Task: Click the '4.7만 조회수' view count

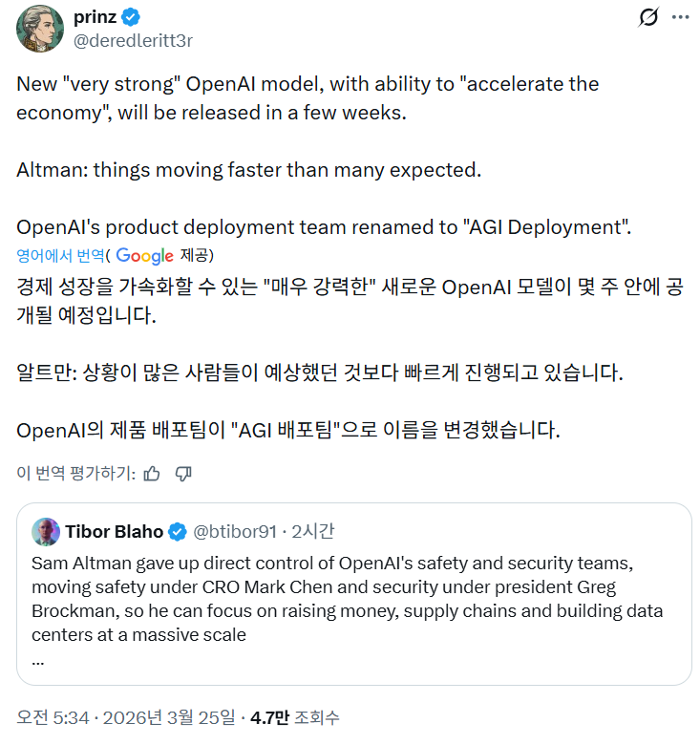Action: (294, 716)
